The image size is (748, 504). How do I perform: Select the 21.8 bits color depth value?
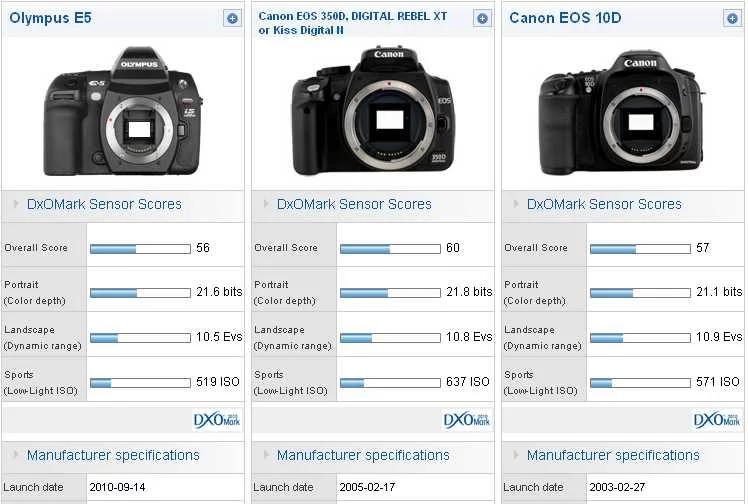click(469, 292)
